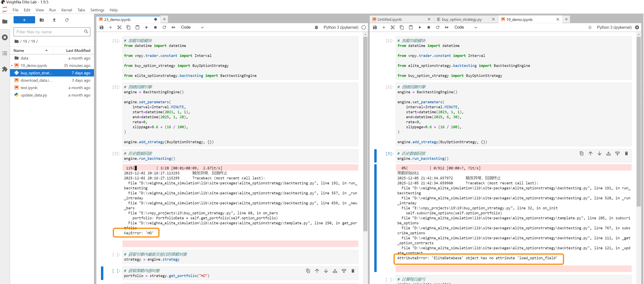Click the blue New Launcher button
644x284 pixels.
pyautogui.click(x=24, y=20)
